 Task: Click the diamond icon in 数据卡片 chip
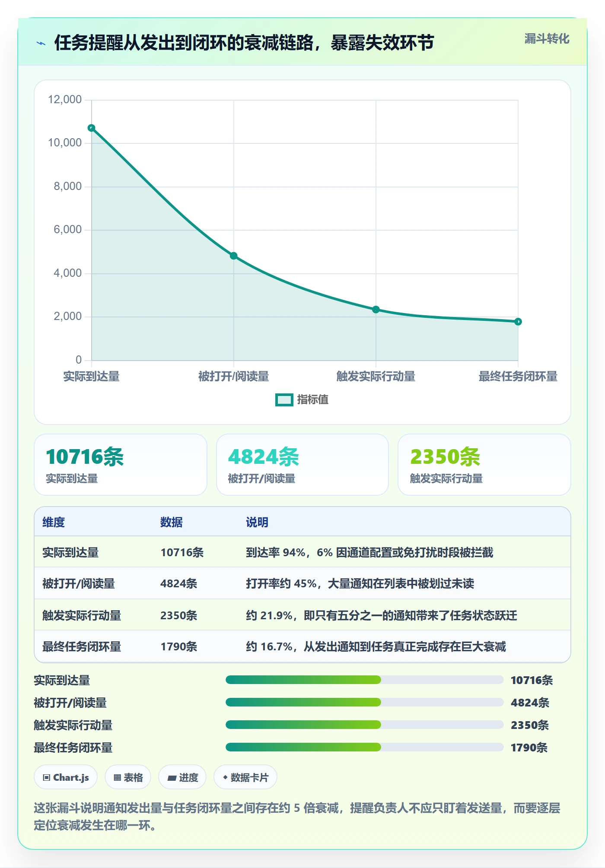point(225,778)
